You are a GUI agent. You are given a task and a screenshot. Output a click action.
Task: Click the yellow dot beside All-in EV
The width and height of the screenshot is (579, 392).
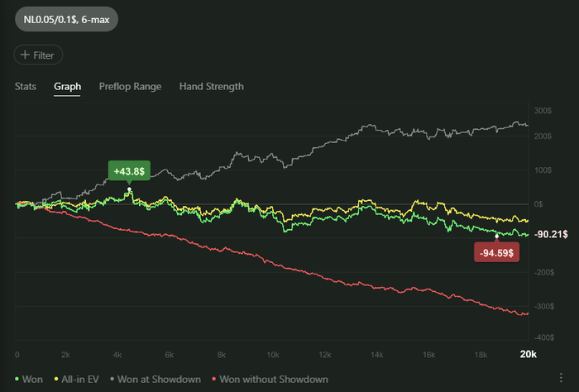point(56,379)
